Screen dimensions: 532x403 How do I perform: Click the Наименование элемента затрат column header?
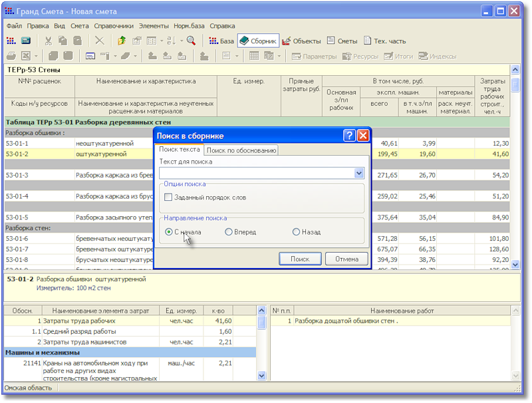tap(100, 311)
